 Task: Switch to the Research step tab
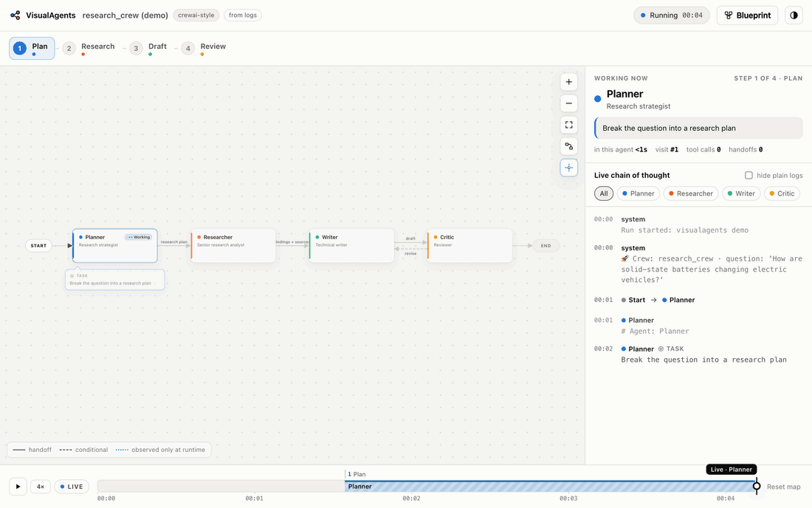89,48
